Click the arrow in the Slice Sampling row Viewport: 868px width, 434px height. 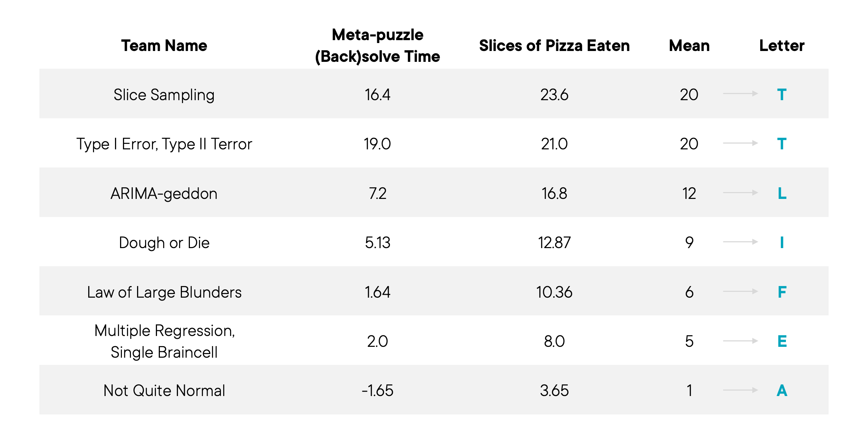tap(740, 94)
